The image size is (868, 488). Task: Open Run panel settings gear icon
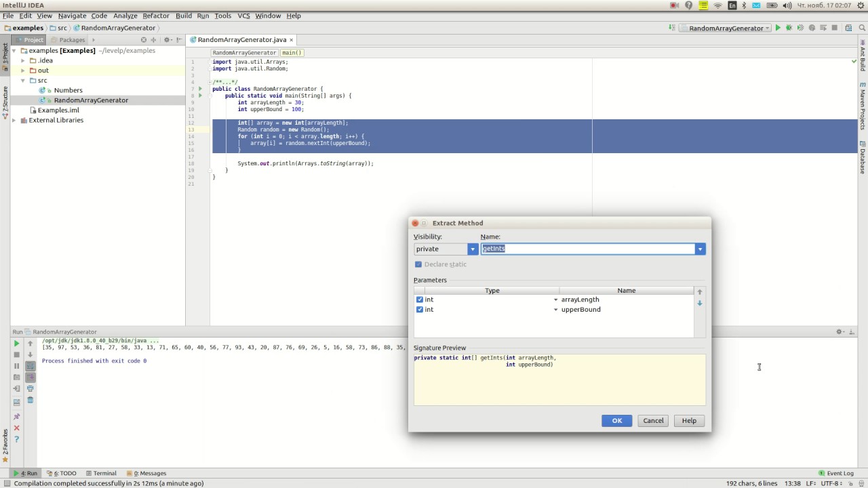840,332
